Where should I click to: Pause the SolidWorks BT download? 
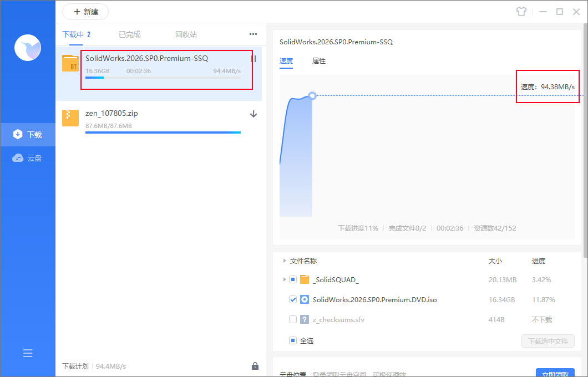pos(255,58)
